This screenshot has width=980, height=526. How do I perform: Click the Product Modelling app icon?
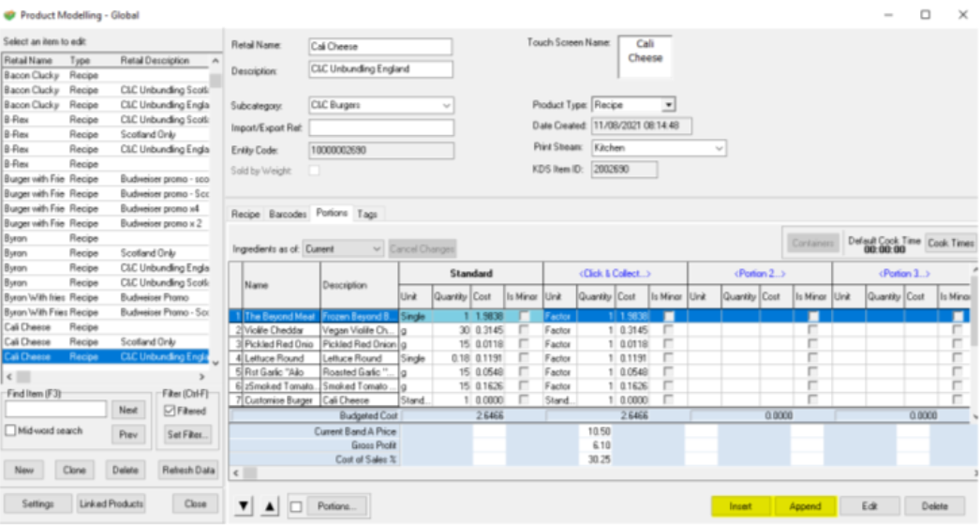pos(10,14)
